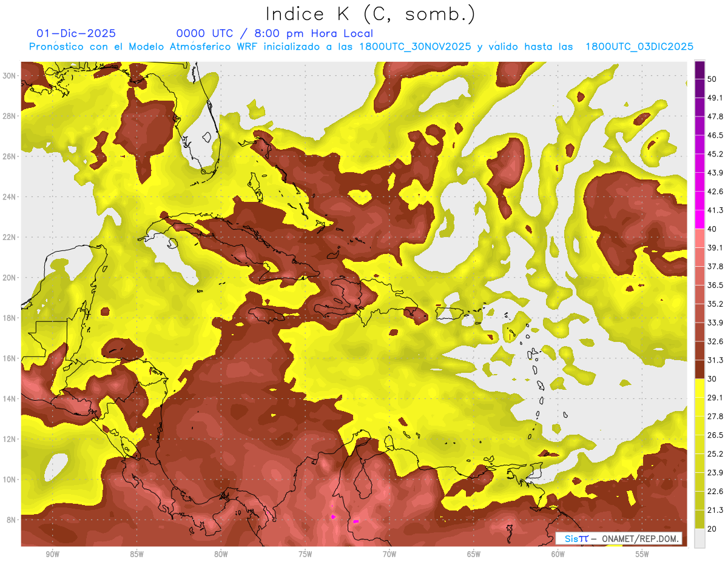Click colorbar value '31.3'
Image resolution: width=728 pixels, height=562 pixels.
point(715,360)
